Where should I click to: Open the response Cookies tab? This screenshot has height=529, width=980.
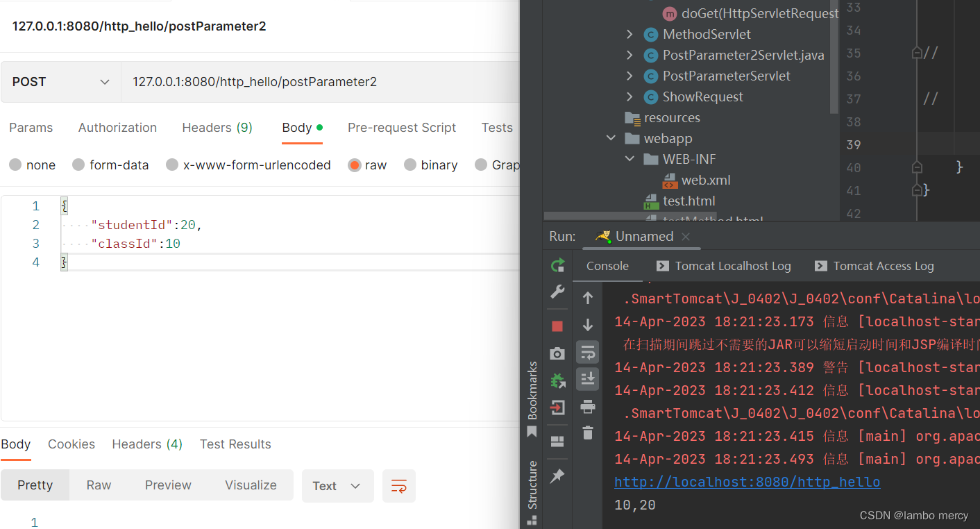[71, 444]
